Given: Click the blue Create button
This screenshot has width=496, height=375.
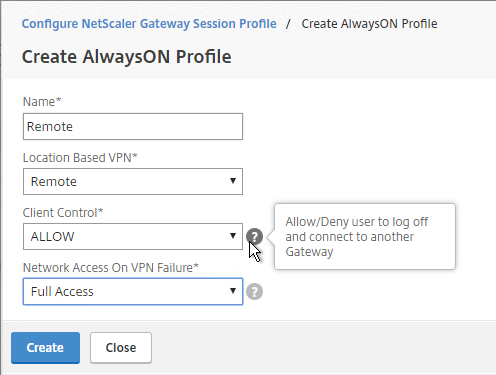Looking at the screenshot, I should (x=45, y=348).
